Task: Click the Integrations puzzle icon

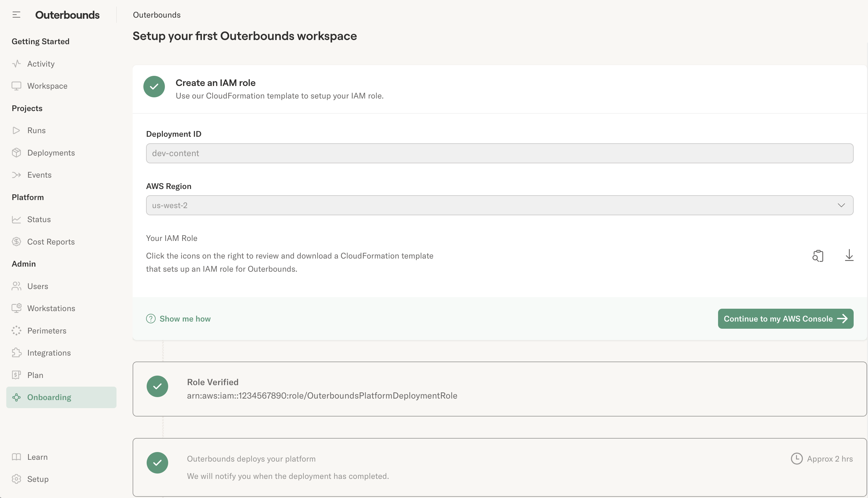Action: [x=16, y=353]
